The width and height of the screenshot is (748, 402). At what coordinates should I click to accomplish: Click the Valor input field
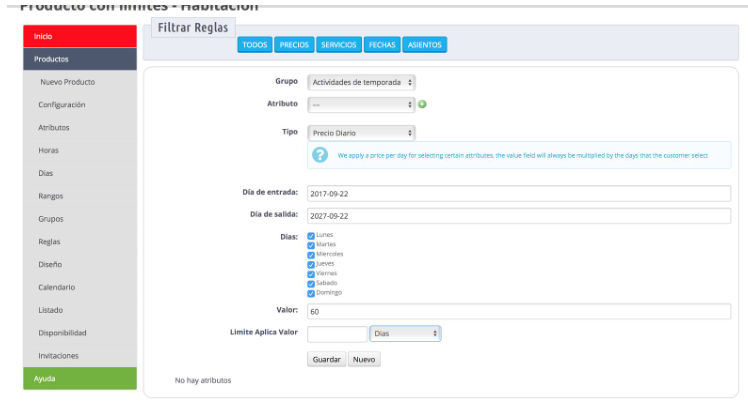519,311
